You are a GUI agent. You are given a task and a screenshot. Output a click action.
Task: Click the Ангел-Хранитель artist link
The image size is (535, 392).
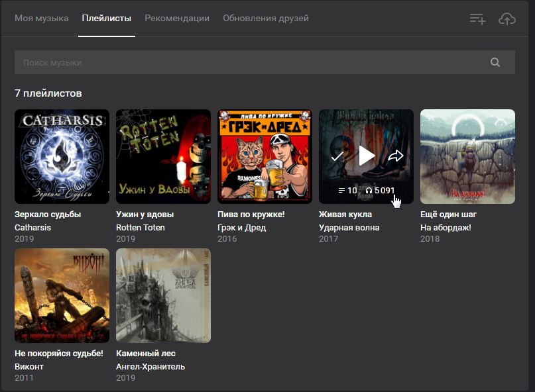[x=150, y=366]
